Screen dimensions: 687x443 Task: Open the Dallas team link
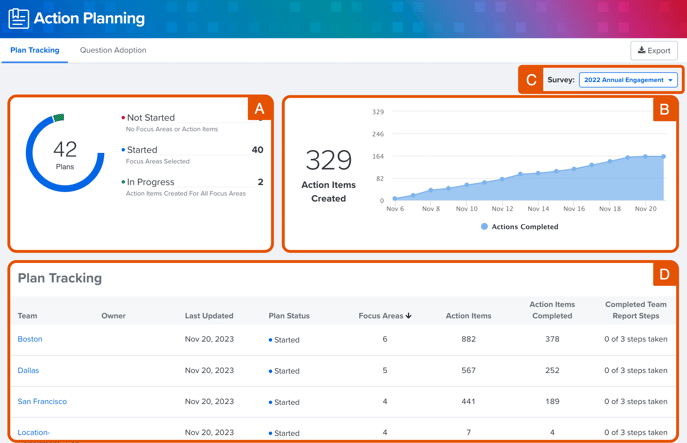click(x=28, y=371)
